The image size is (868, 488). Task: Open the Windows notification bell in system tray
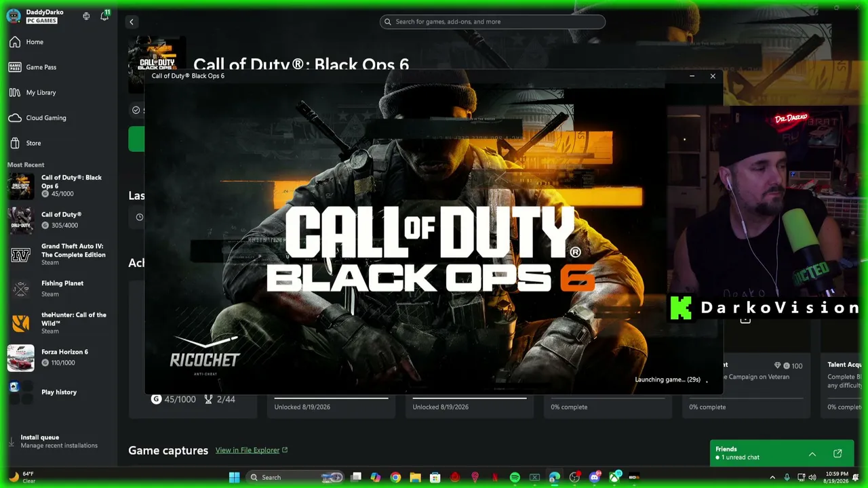click(x=856, y=477)
